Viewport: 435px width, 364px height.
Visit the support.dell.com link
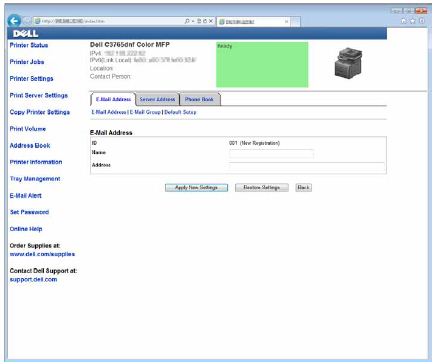click(x=33, y=279)
